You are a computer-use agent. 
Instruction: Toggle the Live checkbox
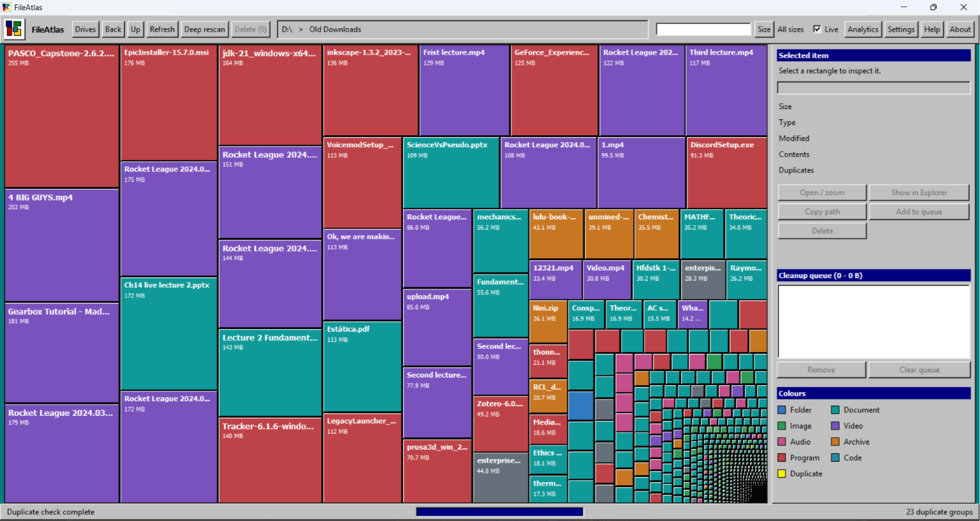817,29
